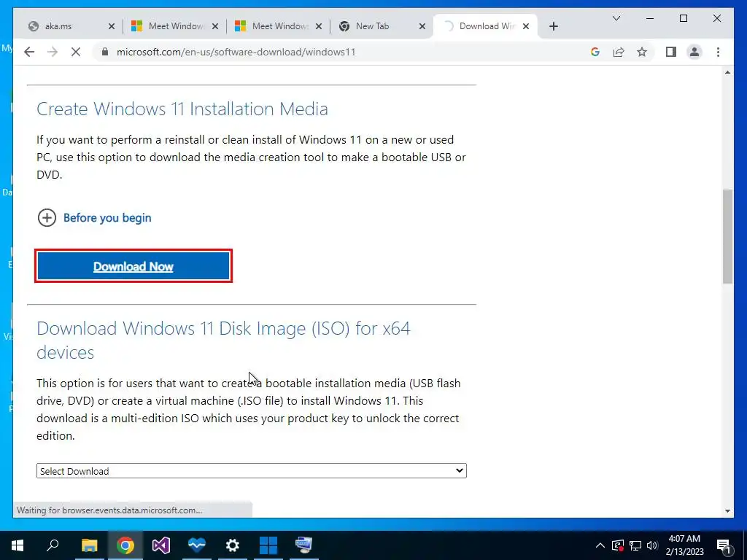Open the volume speaker tray icon
This screenshot has width=747, height=560.
[652, 545]
